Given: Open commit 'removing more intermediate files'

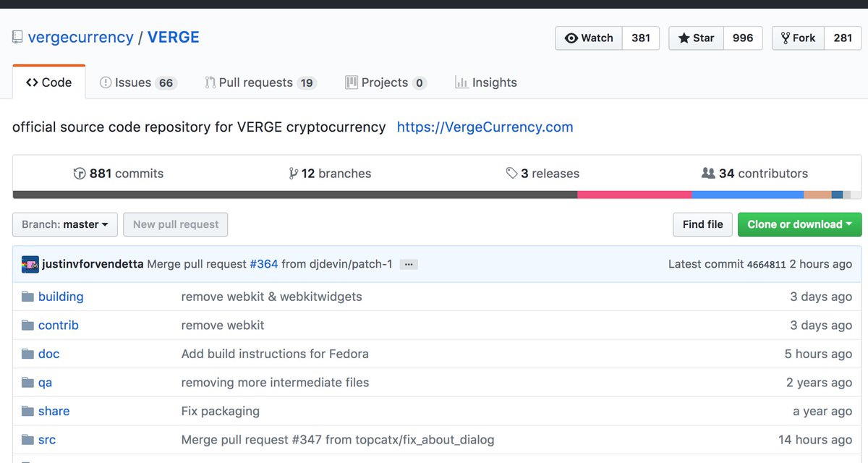Looking at the screenshot, I should (275, 383).
